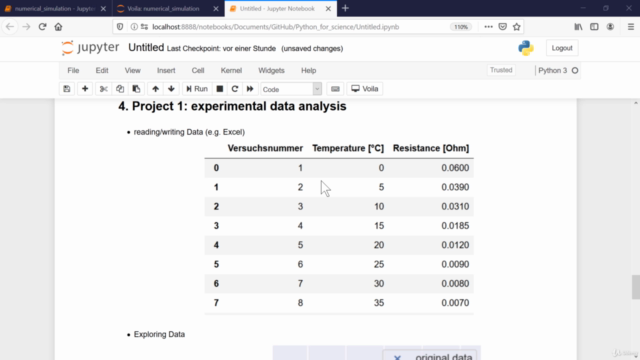Viewport: 640px width, 360px height.
Task: Switch to Voila numerical_simulation tab
Action: [x=163, y=9]
